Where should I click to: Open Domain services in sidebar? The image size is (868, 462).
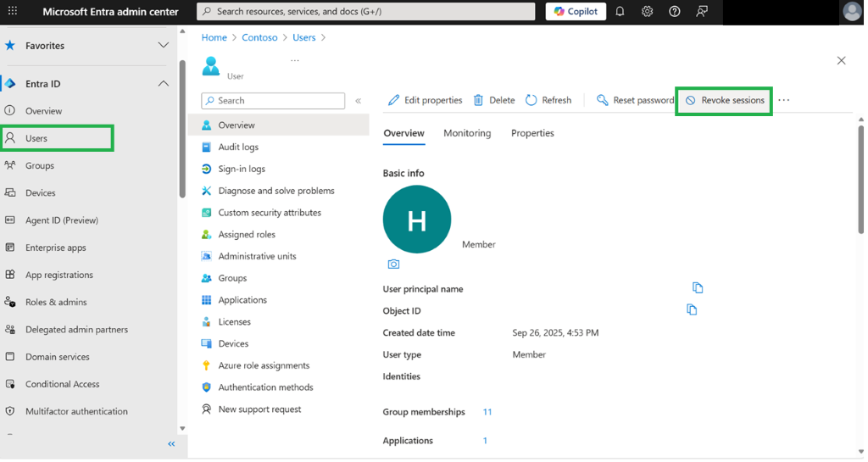[57, 356]
